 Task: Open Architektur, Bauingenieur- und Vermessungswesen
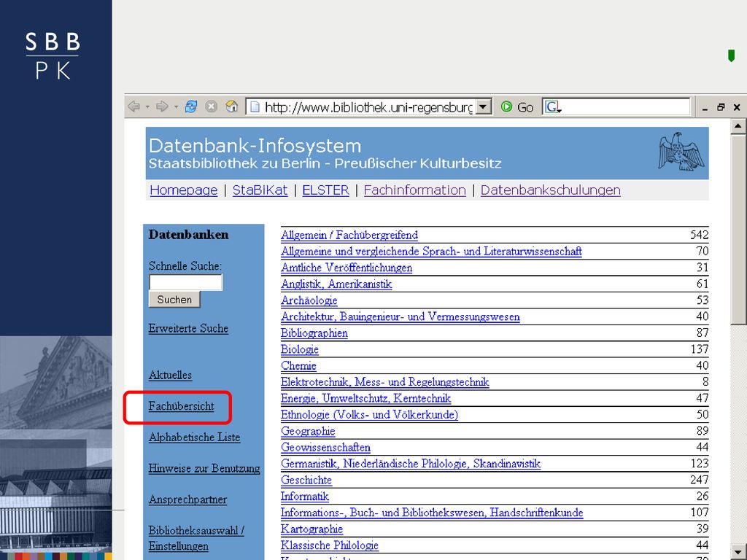click(400, 316)
